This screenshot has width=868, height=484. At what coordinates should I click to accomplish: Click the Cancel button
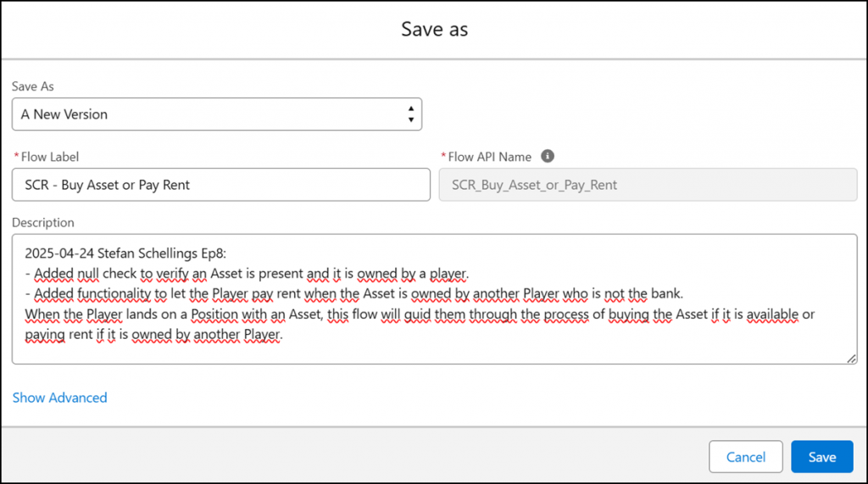point(746,457)
